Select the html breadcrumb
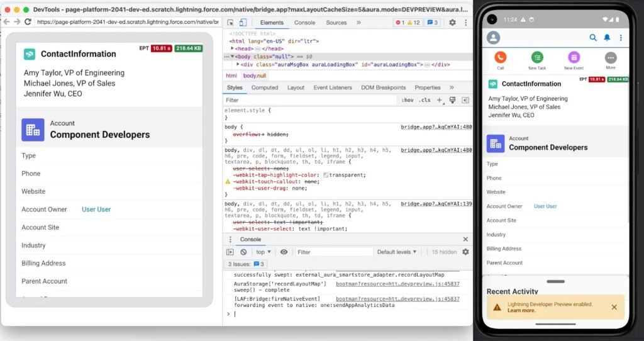 pos(231,75)
